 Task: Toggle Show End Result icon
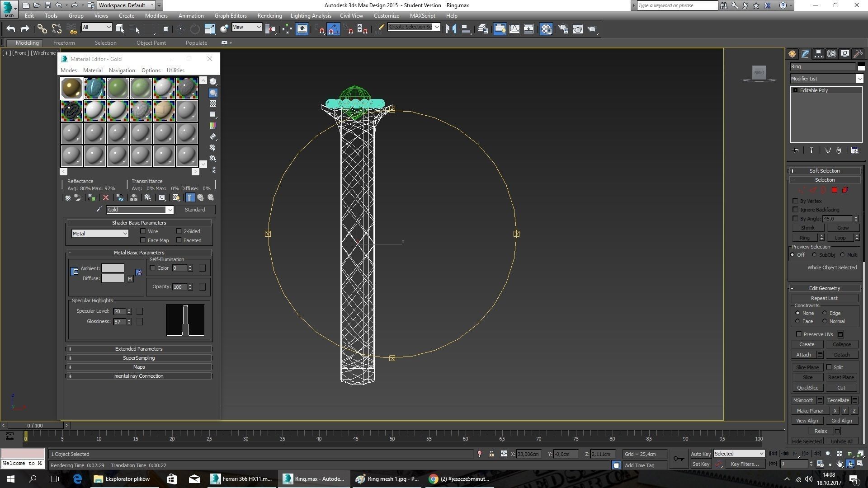pos(190,197)
